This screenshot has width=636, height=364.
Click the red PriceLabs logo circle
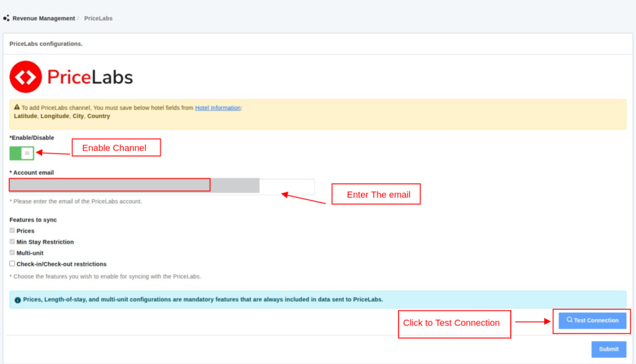[26, 76]
